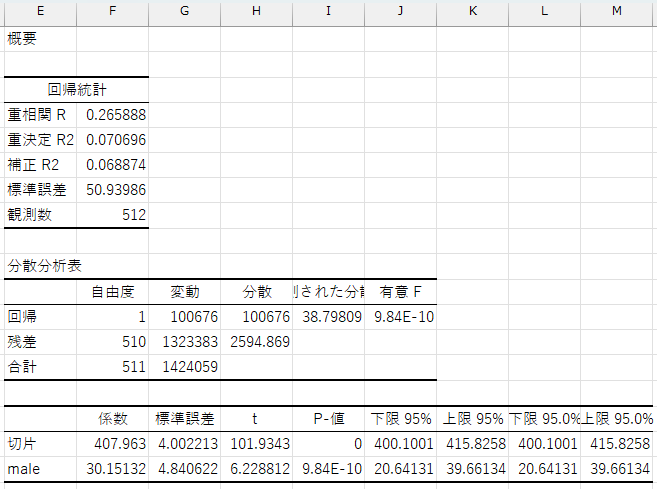Click the male row label cell
The image size is (657, 489).
coord(39,468)
